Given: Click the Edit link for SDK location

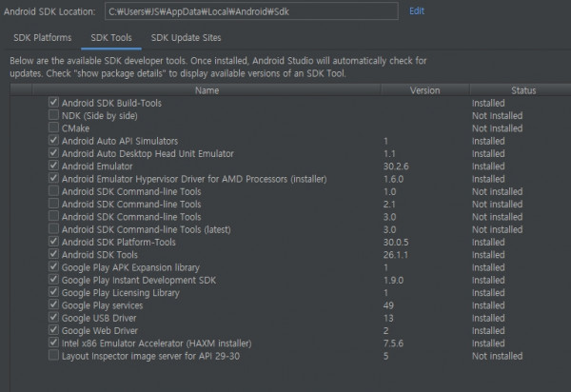Looking at the screenshot, I should (417, 11).
